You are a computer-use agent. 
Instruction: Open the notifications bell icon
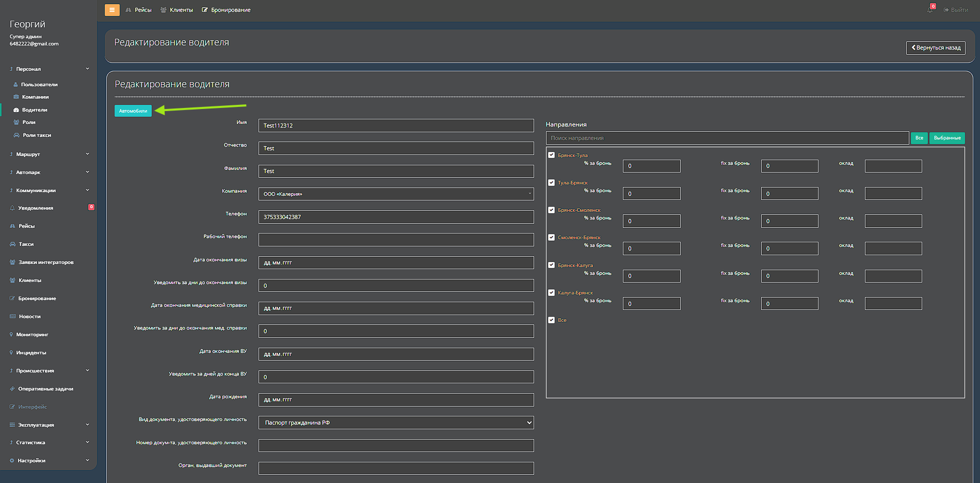930,10
